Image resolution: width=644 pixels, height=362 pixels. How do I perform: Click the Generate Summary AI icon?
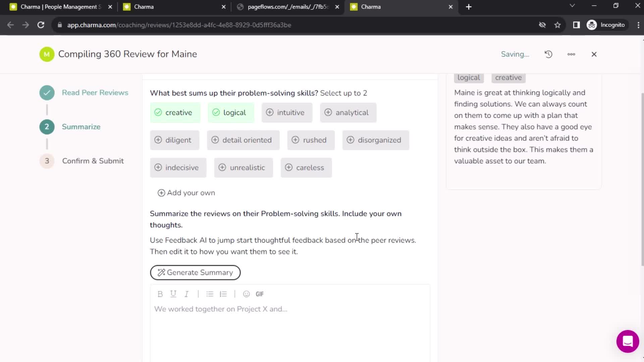[x=161, y=272]
